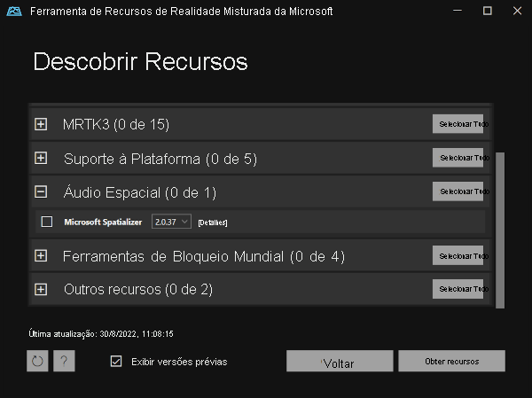Click Selecionar Tudo for Outros recursos
Screen dimensions: 532x398
pos(458,289)
